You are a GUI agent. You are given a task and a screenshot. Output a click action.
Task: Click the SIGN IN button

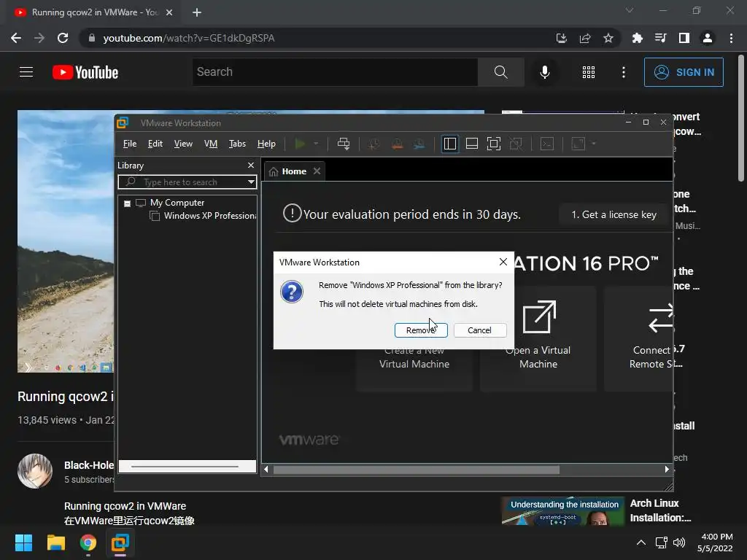coord(684,72)
